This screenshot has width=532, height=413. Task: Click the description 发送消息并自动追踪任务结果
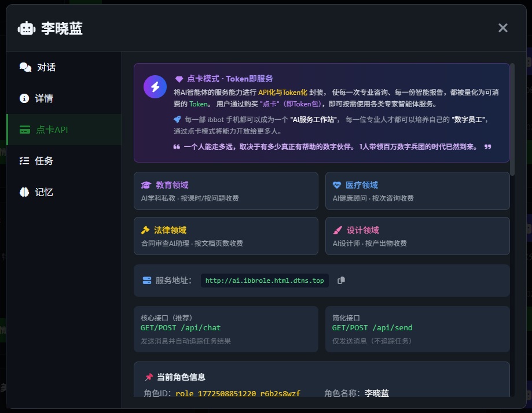186,341
